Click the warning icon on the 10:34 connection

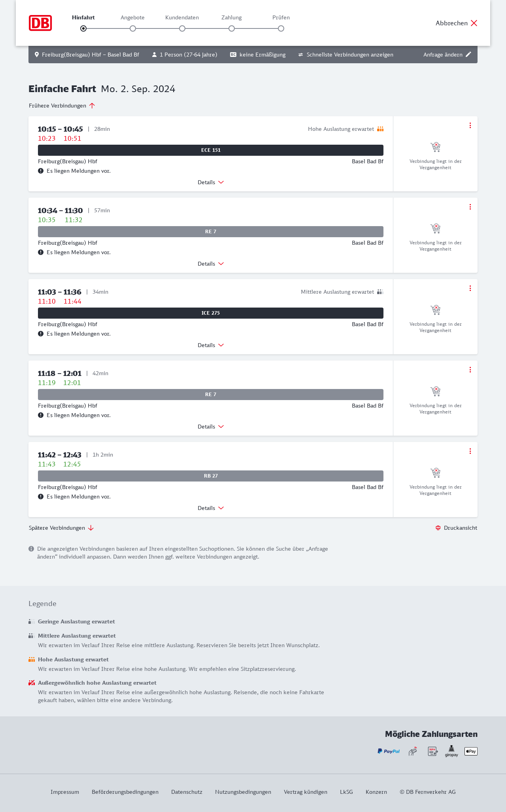pos(41,252)
